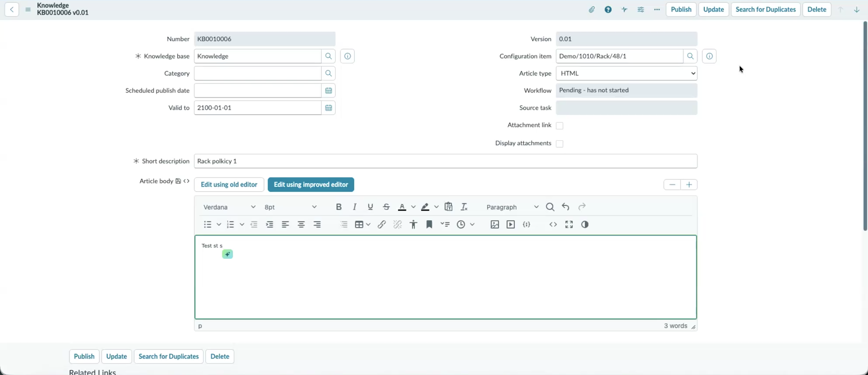Undo the last edit in the editor
Image resolution: width=868 pixels, height=375 pixels.
click(566, 207)
